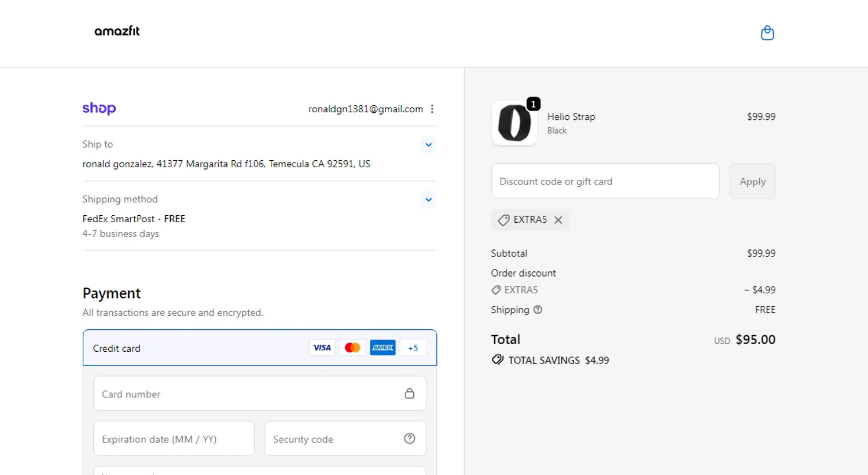This screenshot has width=868, height=475.
Task: Click the American Express icon
Action: (x=382, y=348)
